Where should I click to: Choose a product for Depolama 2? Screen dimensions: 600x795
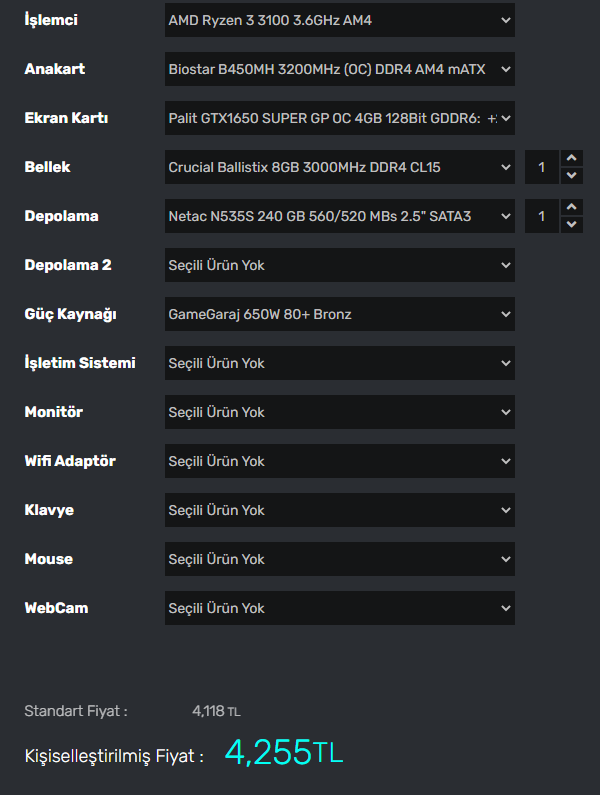(x=339, y=265)
